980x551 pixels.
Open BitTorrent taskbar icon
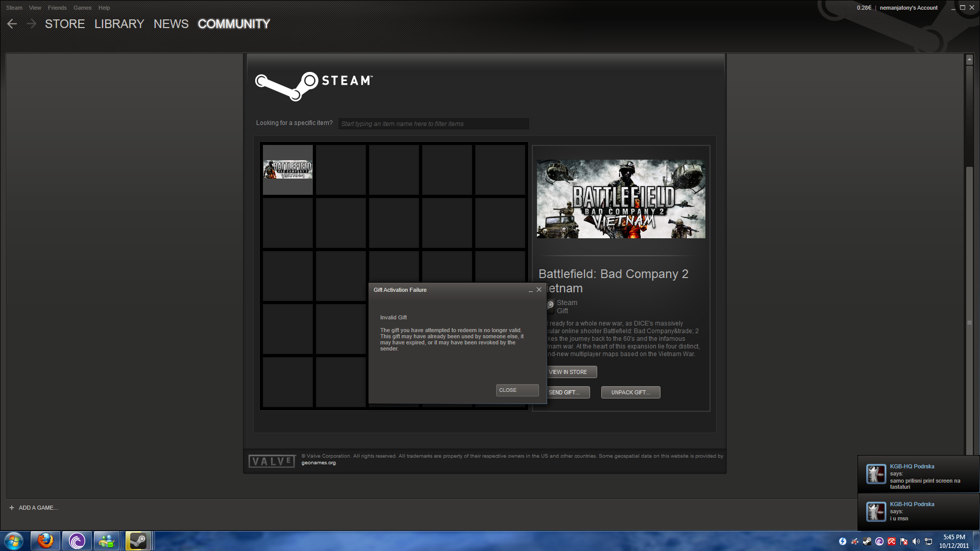pyautogui.click(x=77, y=541)
